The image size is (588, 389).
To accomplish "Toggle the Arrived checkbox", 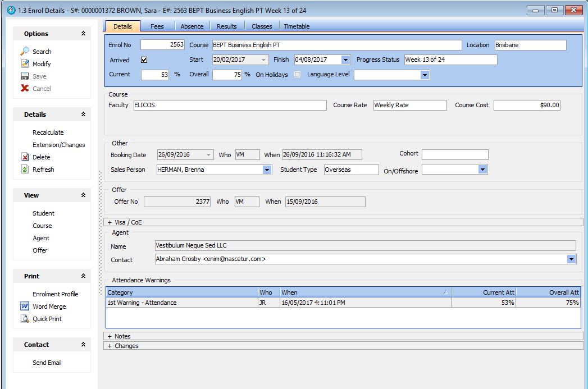I will pos(144,60).
